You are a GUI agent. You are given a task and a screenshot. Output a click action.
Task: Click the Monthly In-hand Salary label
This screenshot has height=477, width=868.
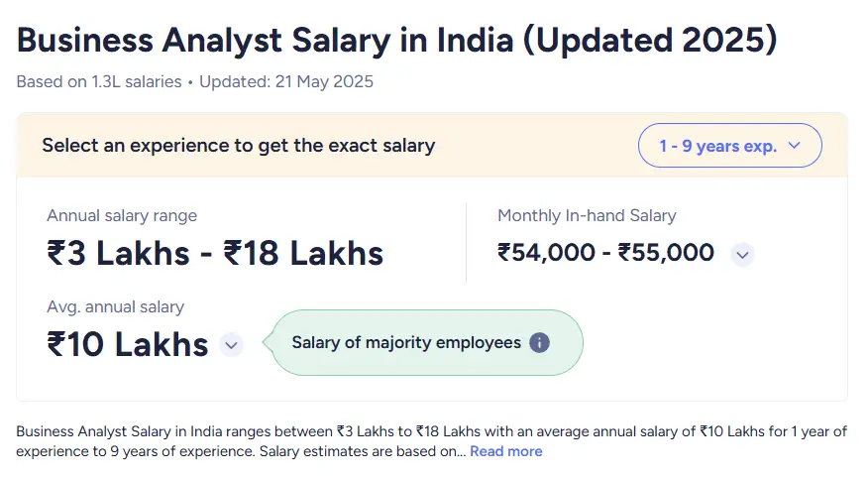pos(587,215)
